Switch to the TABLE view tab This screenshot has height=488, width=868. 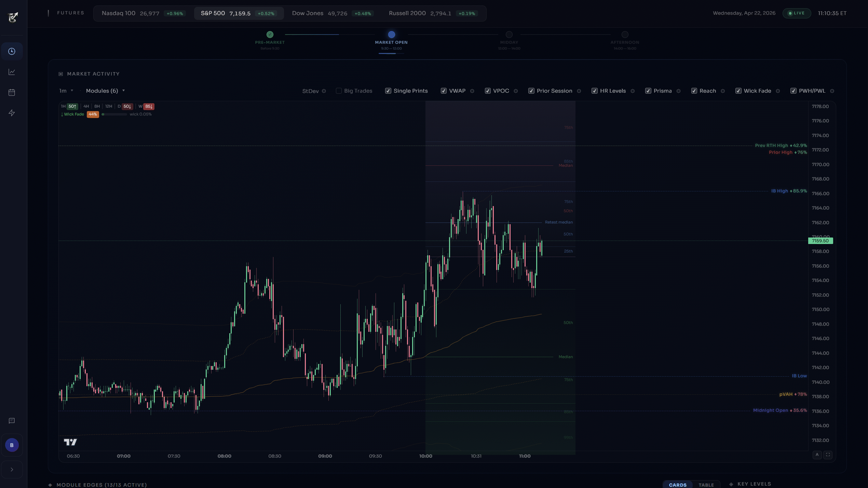pos(706,485)
